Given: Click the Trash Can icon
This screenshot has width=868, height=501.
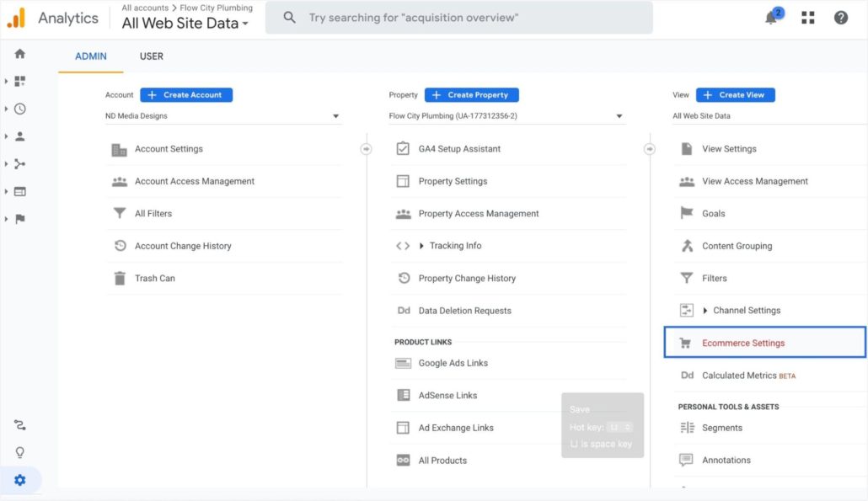Looking at the screenshot, I should click(119, 278).
